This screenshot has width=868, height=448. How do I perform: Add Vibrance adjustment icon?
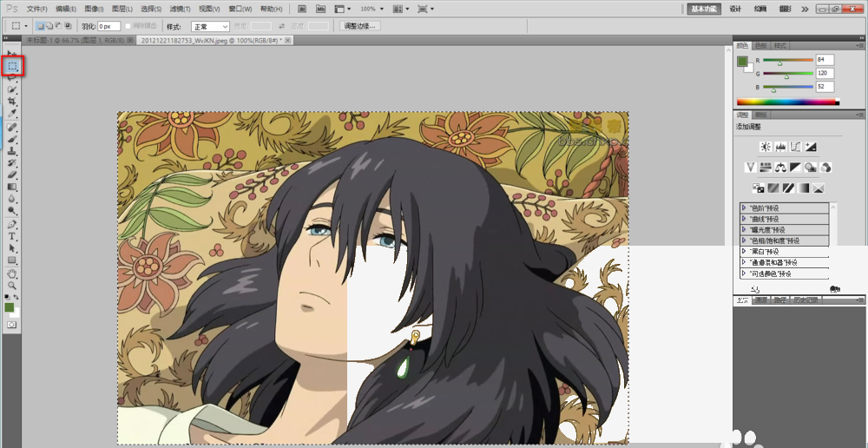tap(751, 167)
